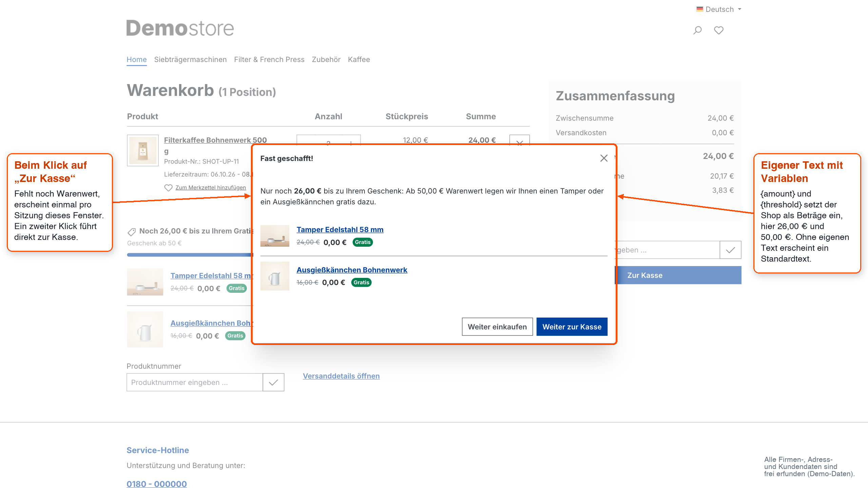Click the Tamper thumbnail in modal

pos(275,236)
